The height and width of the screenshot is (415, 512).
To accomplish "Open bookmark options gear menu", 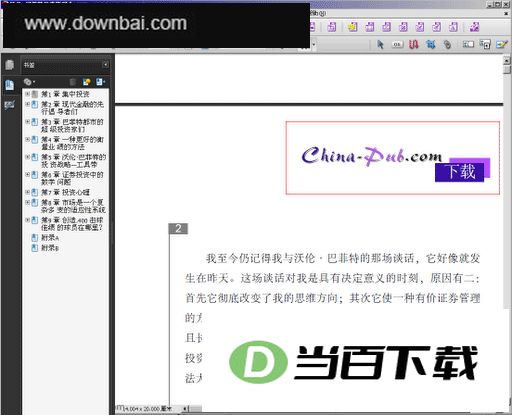I will (29, 82).
